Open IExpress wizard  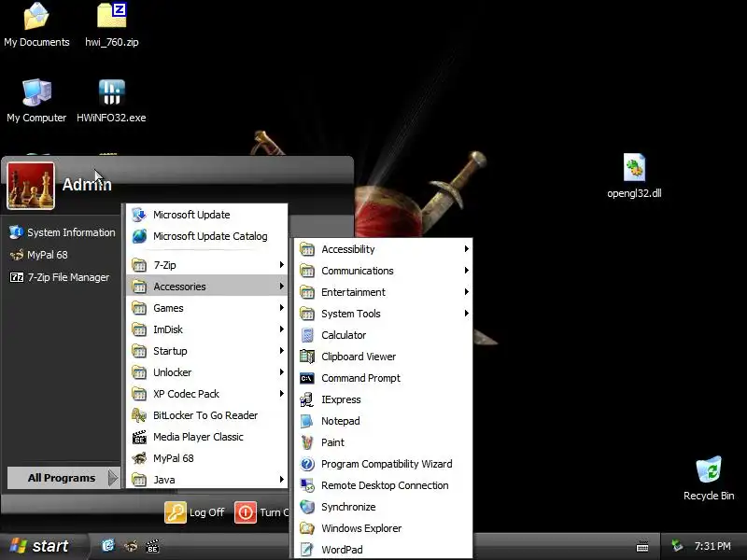[x=384, y=399]
